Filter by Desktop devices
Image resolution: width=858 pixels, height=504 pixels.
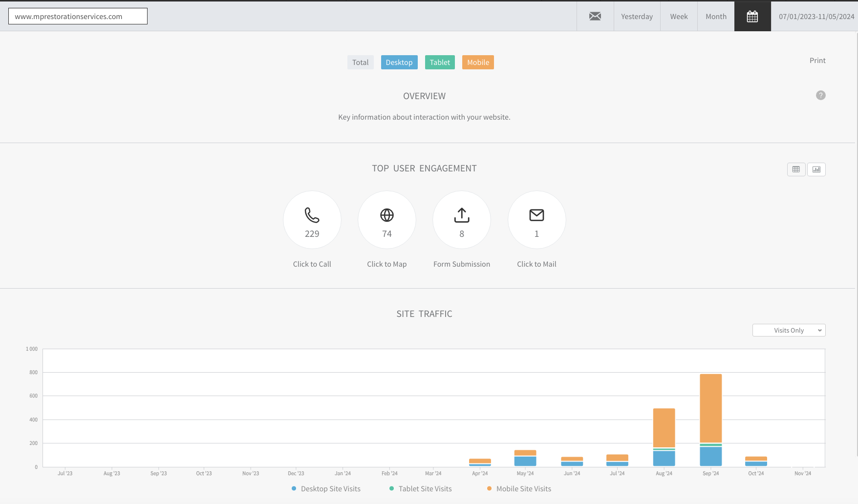pos(399,62)
